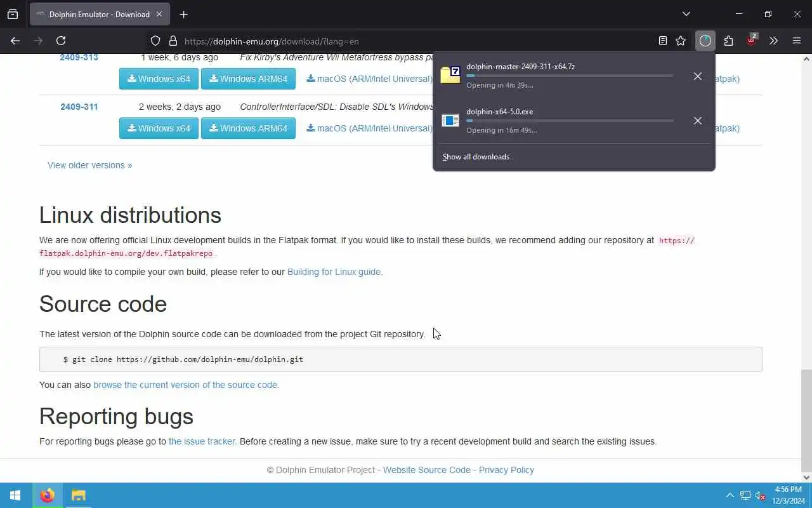The width and height of the screenshot is (812, 508).
Task: Click scrollbar up arrow
Action: (x=806, y=58)
